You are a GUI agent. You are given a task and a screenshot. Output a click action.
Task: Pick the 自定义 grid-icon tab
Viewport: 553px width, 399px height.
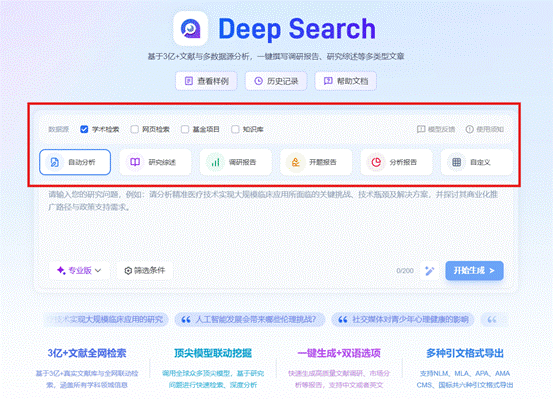(477, 162)
